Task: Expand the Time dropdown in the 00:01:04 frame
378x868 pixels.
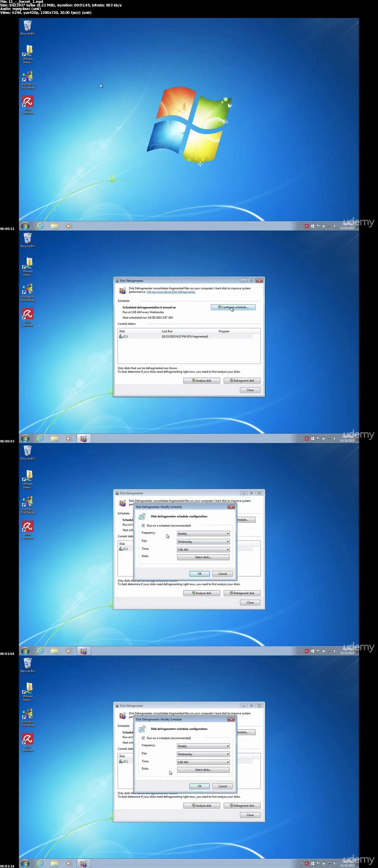Action: pos(203,550)
